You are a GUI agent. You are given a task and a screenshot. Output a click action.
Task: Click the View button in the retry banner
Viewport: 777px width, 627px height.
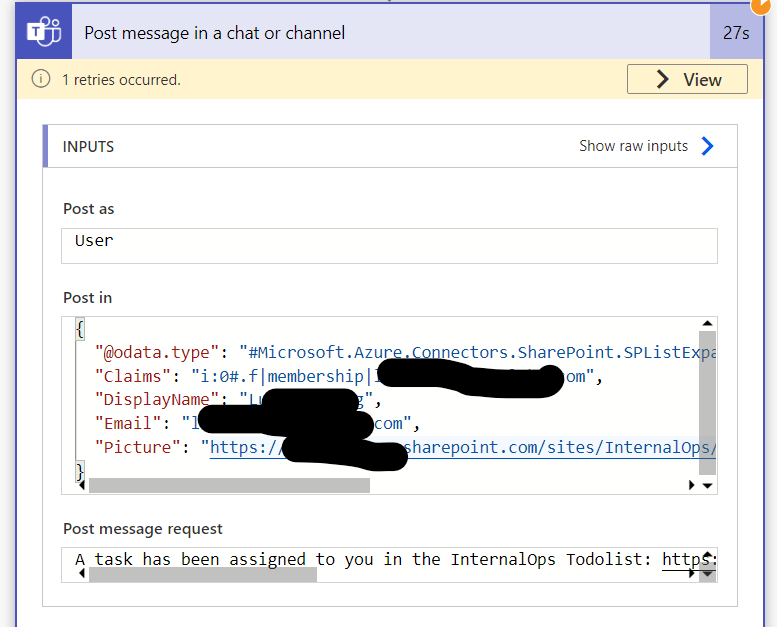pos(687,79)
